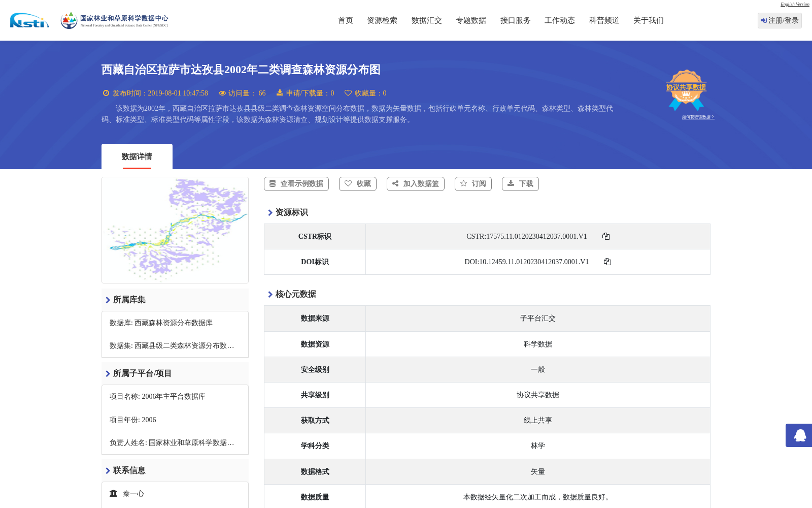Click the 学科分类 value 林学
This screenshot has height=508, width=812.
coord(538,446)
